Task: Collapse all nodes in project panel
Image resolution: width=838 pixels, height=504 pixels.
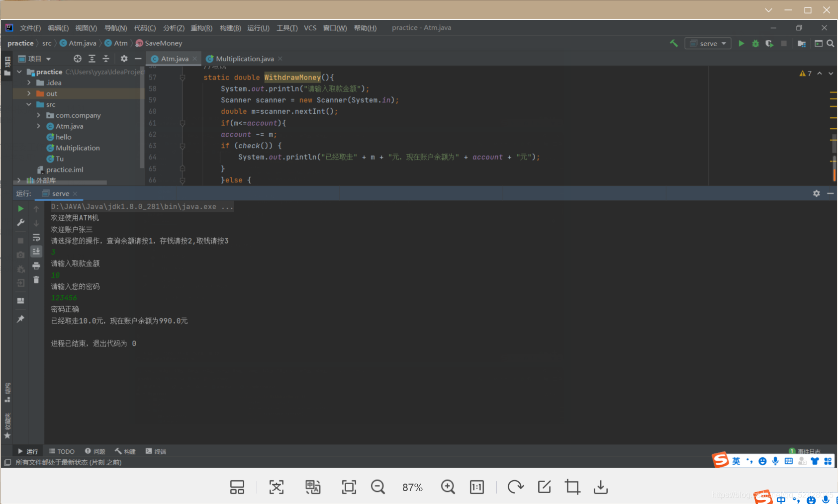Action: [106, 59]
